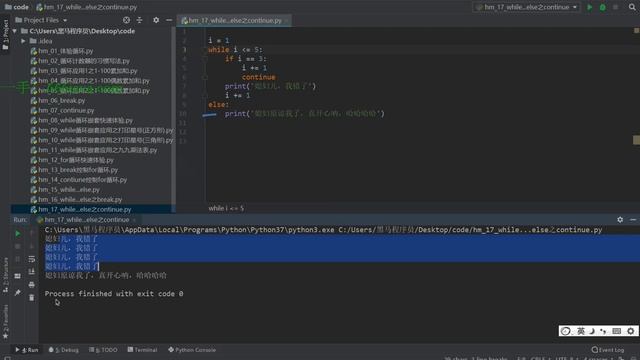Click the 'while i <= 5' editor breadcrumb

[x=226, y=208]
